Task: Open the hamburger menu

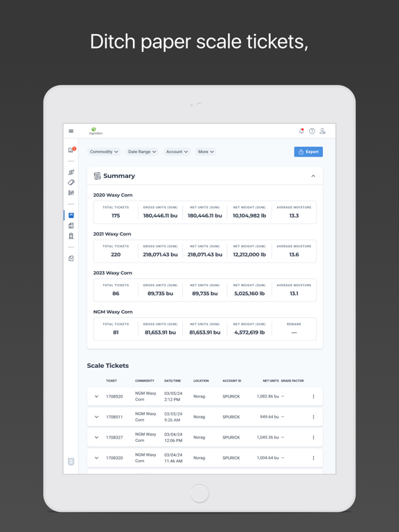Action: [x=71, y=131]
